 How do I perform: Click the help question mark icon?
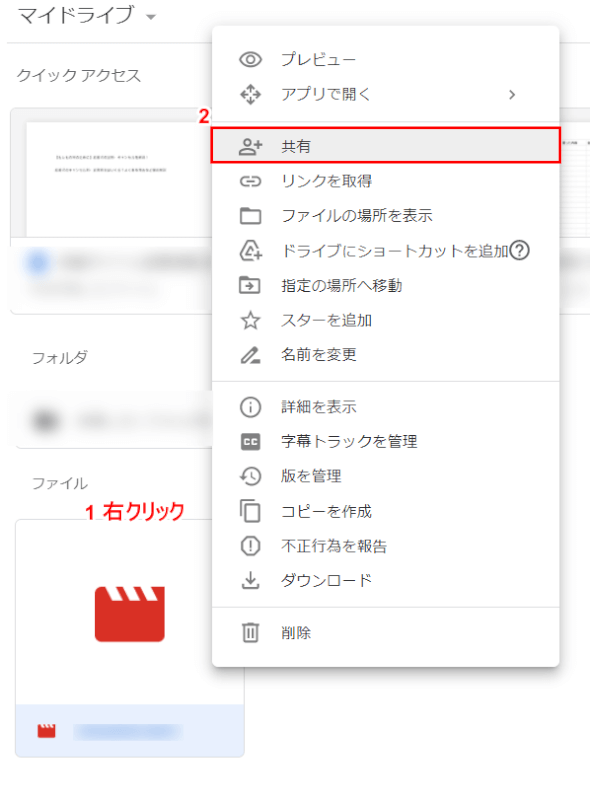pyautogui.click(x=520, y=251)
